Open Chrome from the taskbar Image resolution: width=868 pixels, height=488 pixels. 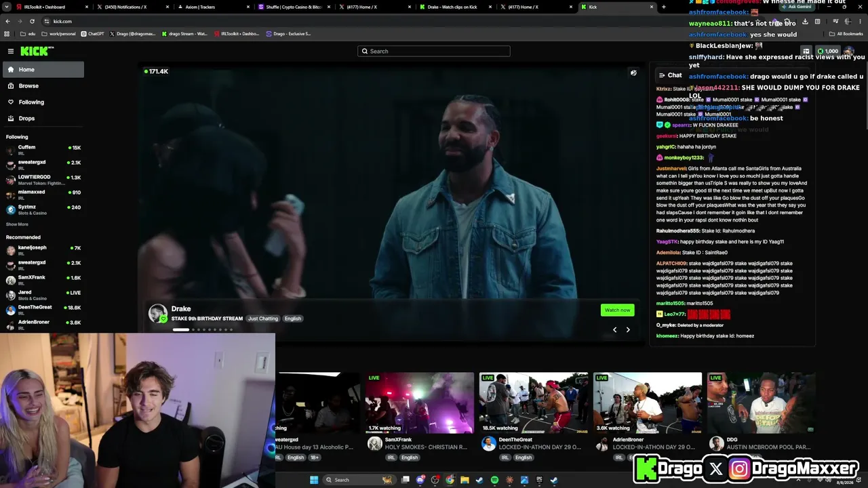450,480
